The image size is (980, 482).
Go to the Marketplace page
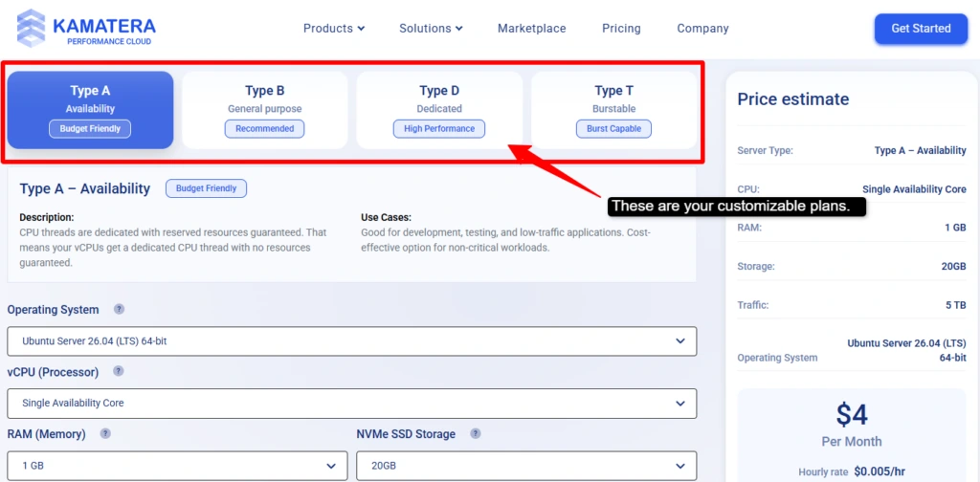click(x=532, y=28)
